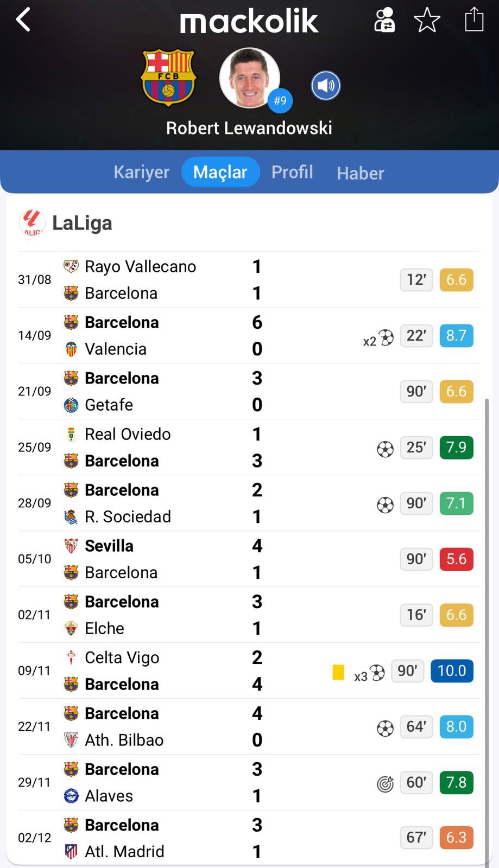This screenshot has width=499, height=868.
Task: Click the red 5.6 rating badge
Action: point(456,559)
